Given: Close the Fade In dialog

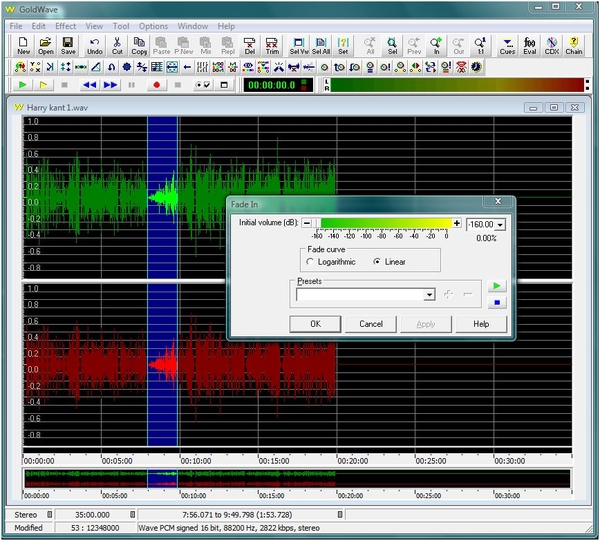Looking at the screenshot, I should coord(498,201).
